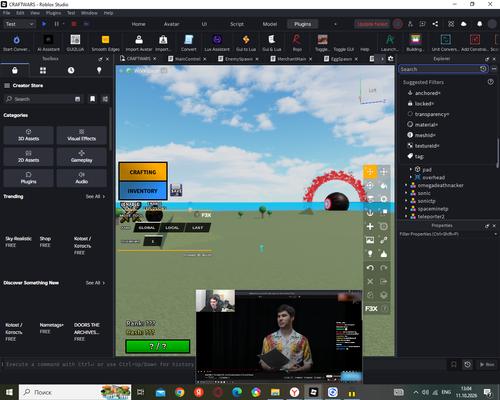Screen dimensions: 500x400
Task: Open the AI Assistant plugin
Action: (x=48, y=43)
